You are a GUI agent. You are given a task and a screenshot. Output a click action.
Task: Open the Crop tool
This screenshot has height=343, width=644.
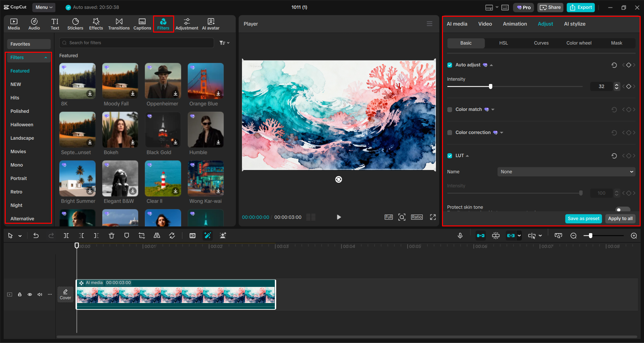point(141,235)
